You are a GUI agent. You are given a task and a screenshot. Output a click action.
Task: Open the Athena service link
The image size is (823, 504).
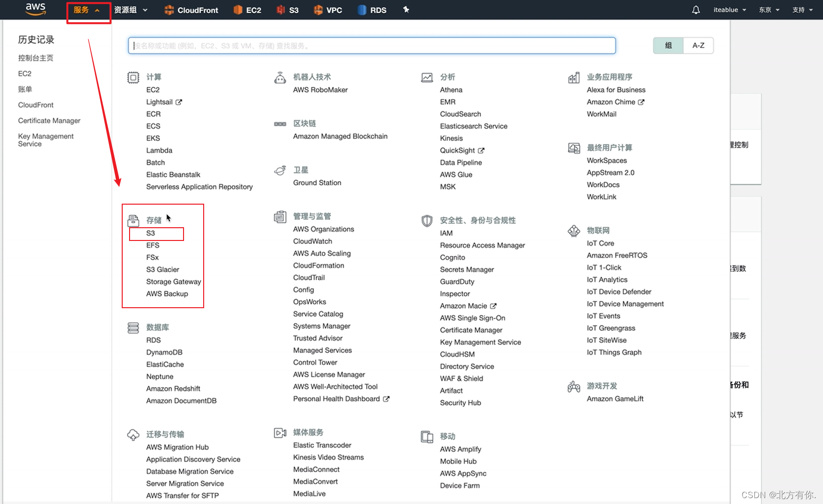point(451,90)
